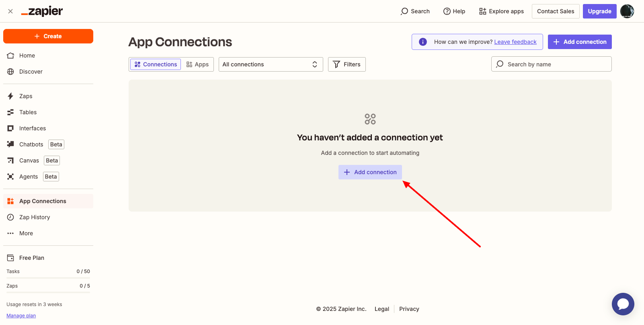Image resolution: width=644 pixels, height=325 pixels.
Task: Click the Explore apps grid icon
Action: [483, 11]
